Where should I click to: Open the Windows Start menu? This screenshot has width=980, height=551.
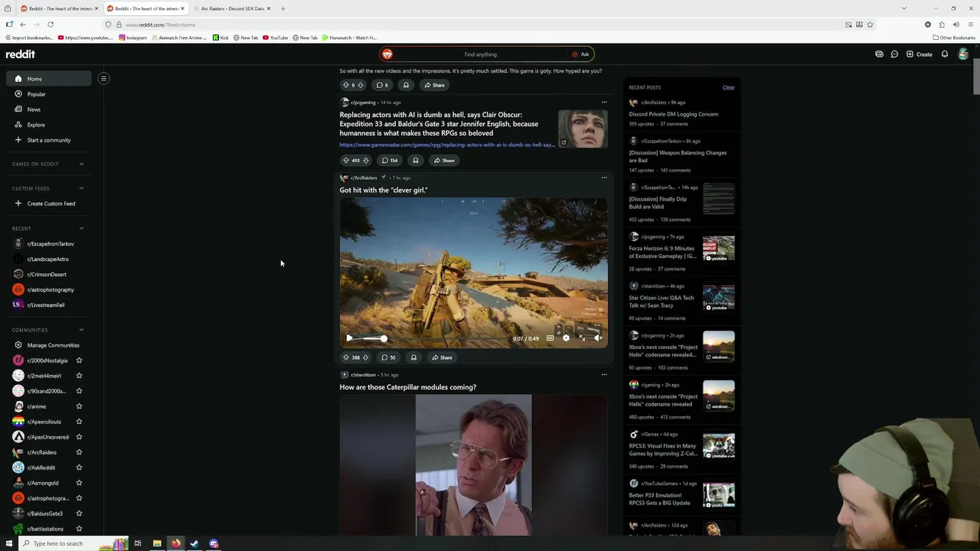coord(9,543)
